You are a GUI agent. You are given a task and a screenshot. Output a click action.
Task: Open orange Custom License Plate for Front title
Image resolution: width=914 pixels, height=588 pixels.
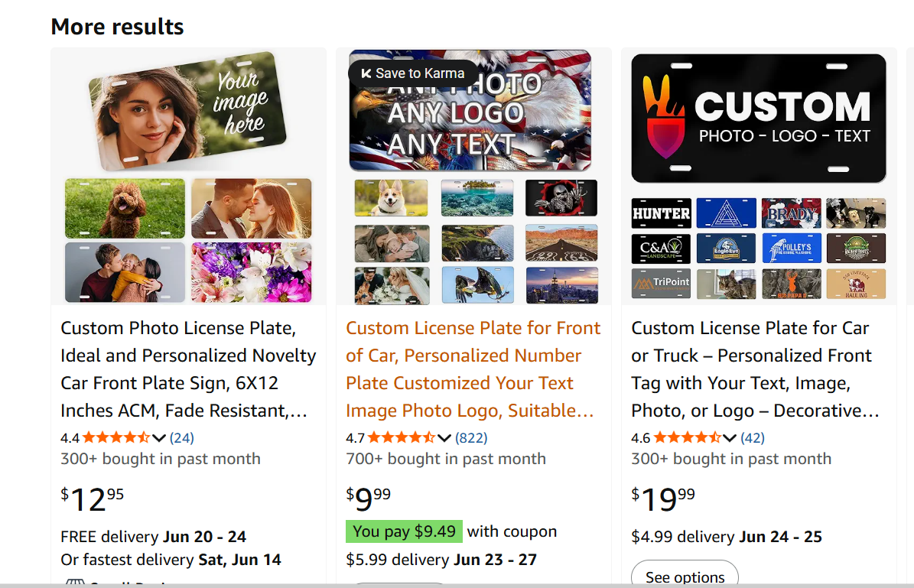pos(473,369)
